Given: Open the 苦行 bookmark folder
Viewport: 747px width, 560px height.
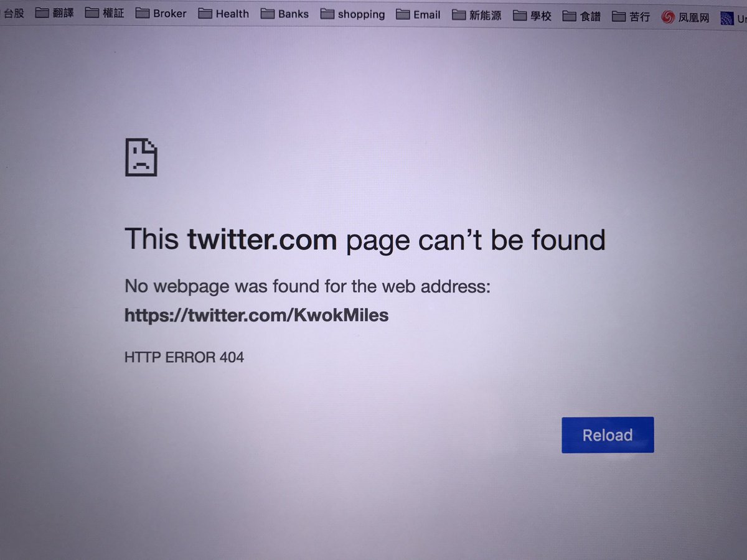Looking at the screenshot, I should point(631,17).
